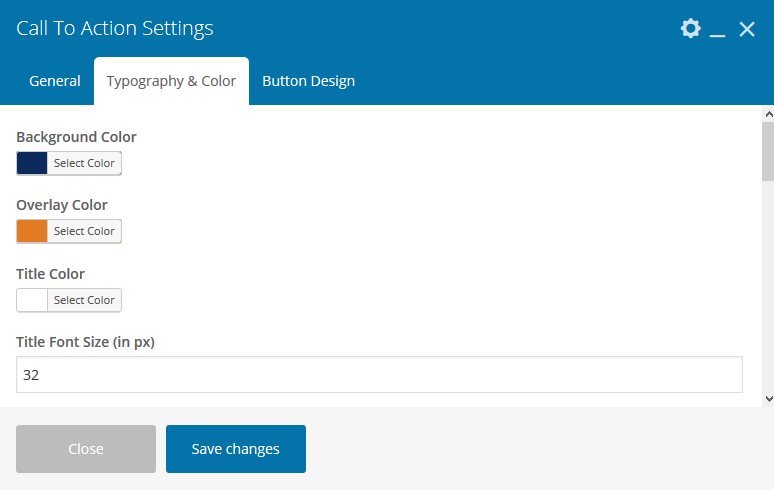Focus the Title Font Size input field
Image resolution: width=774 pixels, height=490 pixels.
pos(379,375)
